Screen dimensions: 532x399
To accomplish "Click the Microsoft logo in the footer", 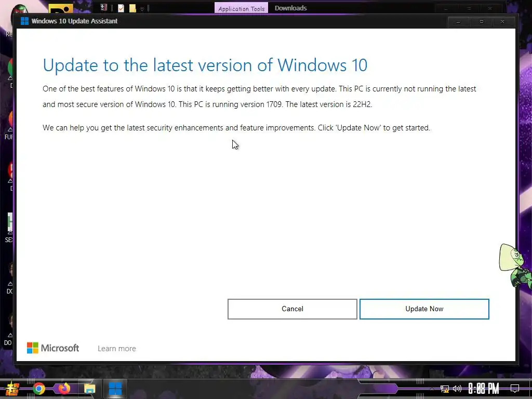I will pyautogui.click(x=53, y=348).
